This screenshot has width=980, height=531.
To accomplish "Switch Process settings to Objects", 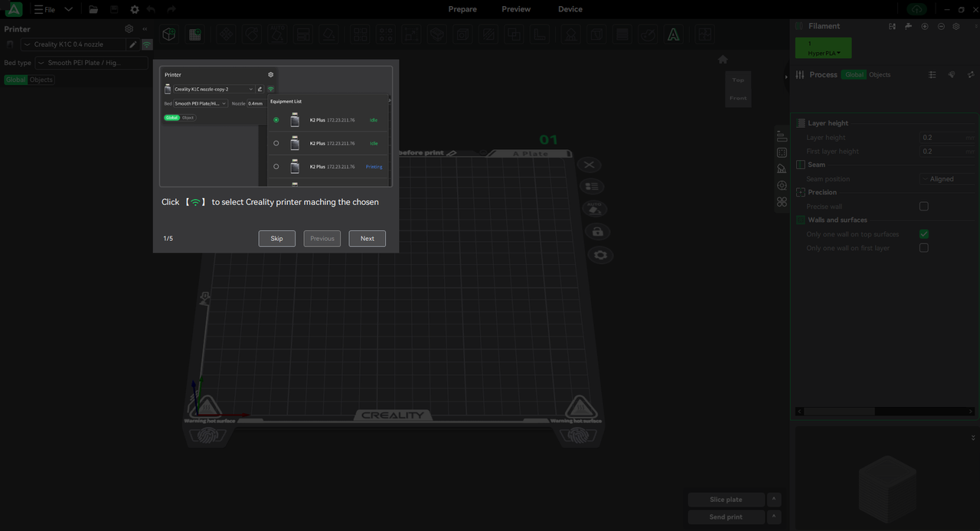I will 880,75.
